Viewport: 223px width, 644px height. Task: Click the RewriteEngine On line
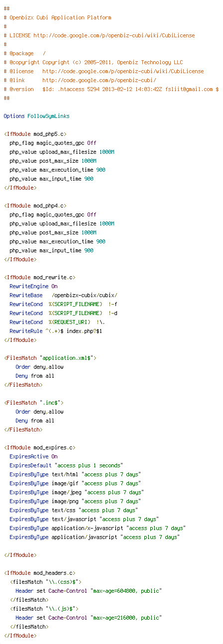point(33,286)
